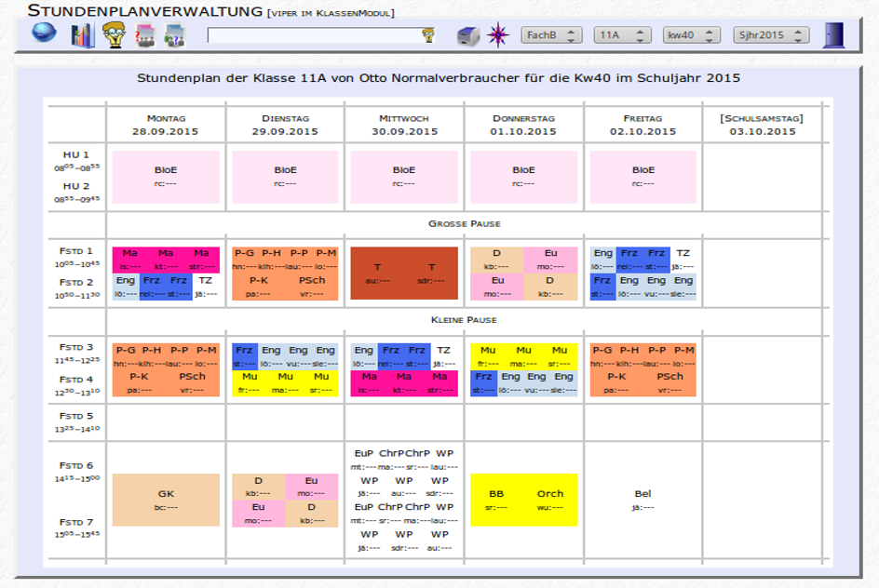879x588 pixels.
Task: Click the small face icon in search field
Action: pos(428,35)
